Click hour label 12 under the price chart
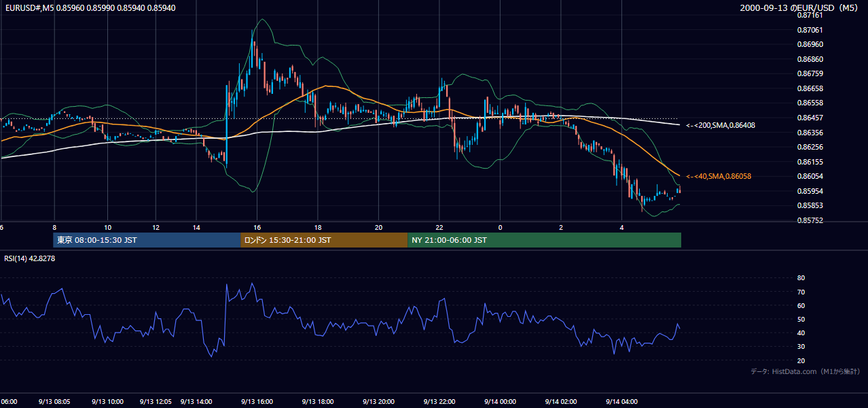The width and height of the screenshot is (868, 408). (x=156, y=227)
